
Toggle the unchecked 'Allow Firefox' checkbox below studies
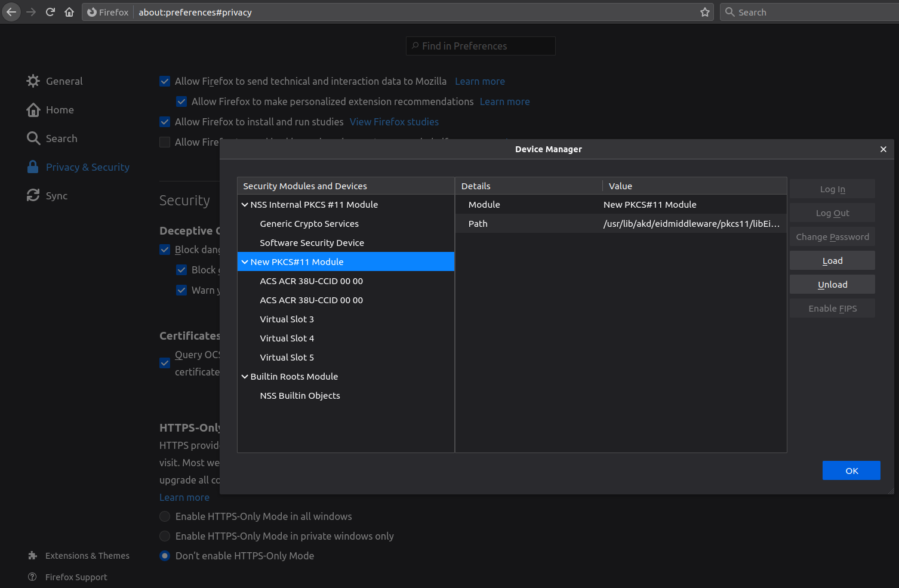165,142
